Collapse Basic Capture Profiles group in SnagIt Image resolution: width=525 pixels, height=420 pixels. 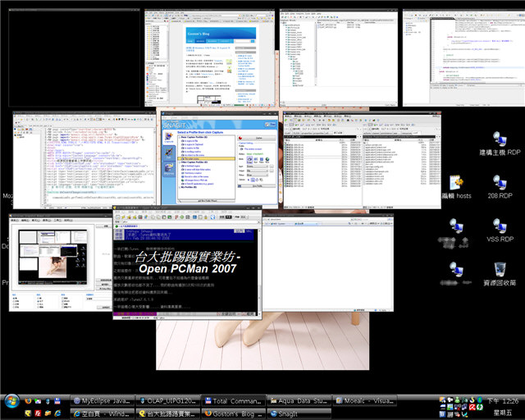179,137
